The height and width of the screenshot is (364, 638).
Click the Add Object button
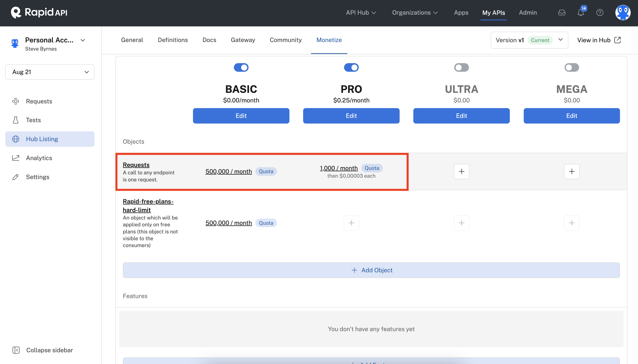371,270
